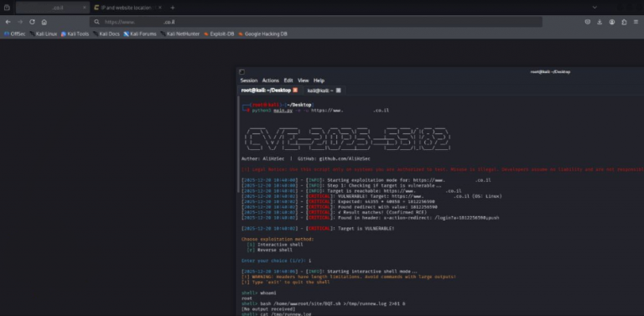The width and height of the screenshot is (644, 316).
Task: Click 'Choose exploitation method:' heading
Action: (x=278, y=239)
